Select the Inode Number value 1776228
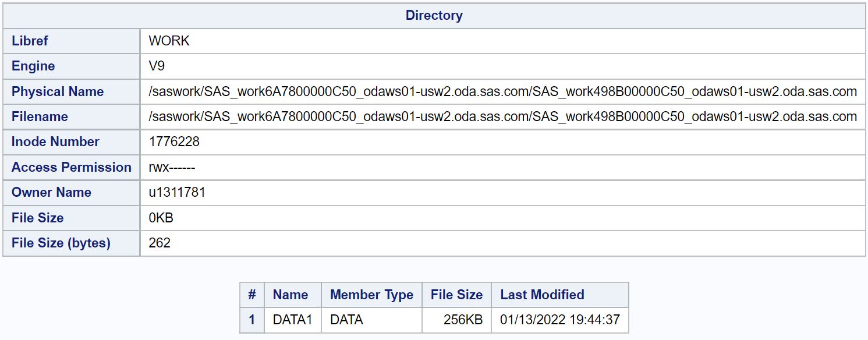 tap(175, 141)
